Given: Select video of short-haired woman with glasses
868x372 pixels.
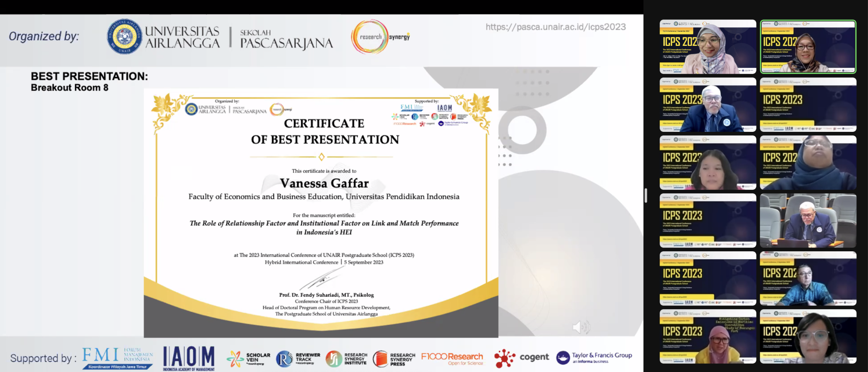Looking at the screenshot, I should point(808,336).
